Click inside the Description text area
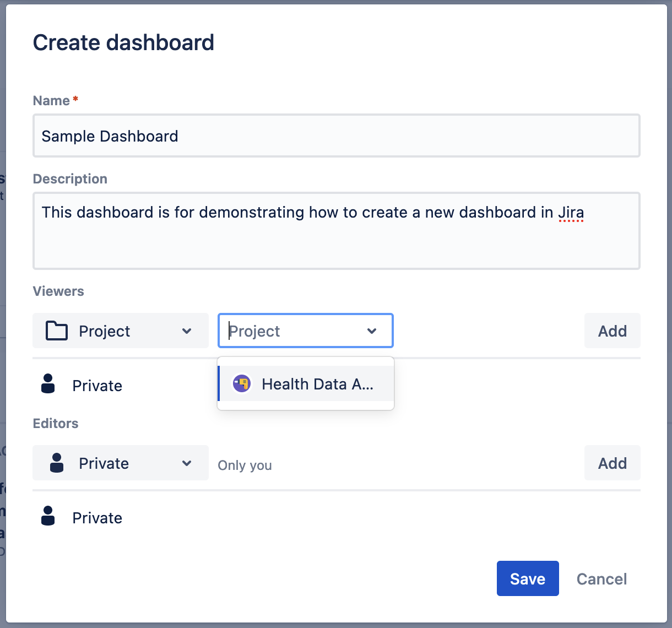Image resolution: width=672 pixels, height=628 pixels. (x=336, y=242)
